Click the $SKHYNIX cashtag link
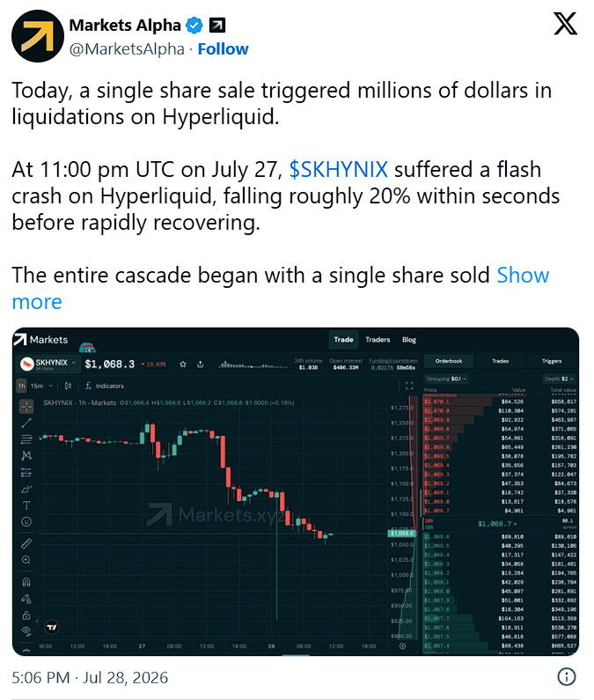The height and width of the screenshot is (700, 594). pos(339,170)
